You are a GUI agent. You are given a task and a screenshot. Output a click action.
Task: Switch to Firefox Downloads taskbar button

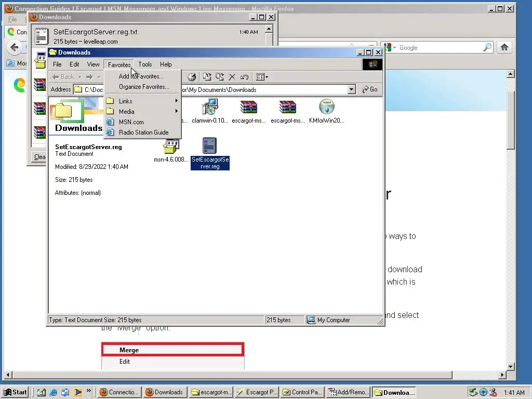[x=165, y=392]
